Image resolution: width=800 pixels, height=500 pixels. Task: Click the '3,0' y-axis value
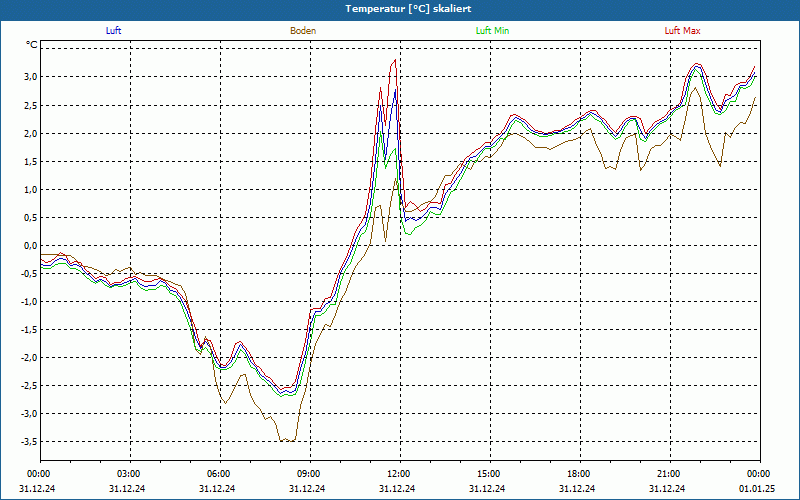(32, 77)
